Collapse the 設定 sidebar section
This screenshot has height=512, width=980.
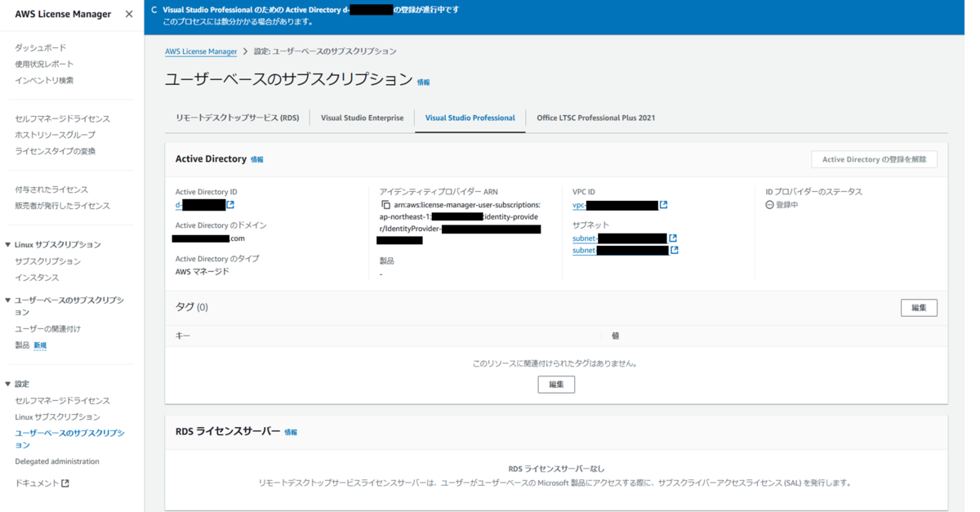click(8, 384)
